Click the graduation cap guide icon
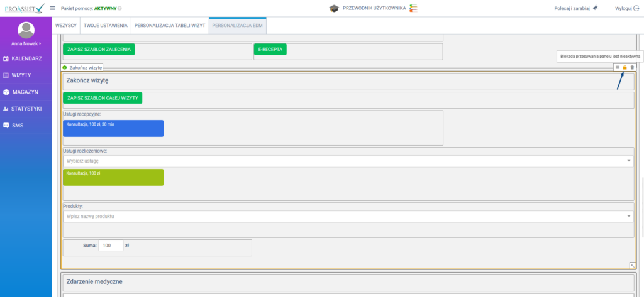 click(333, 9)
